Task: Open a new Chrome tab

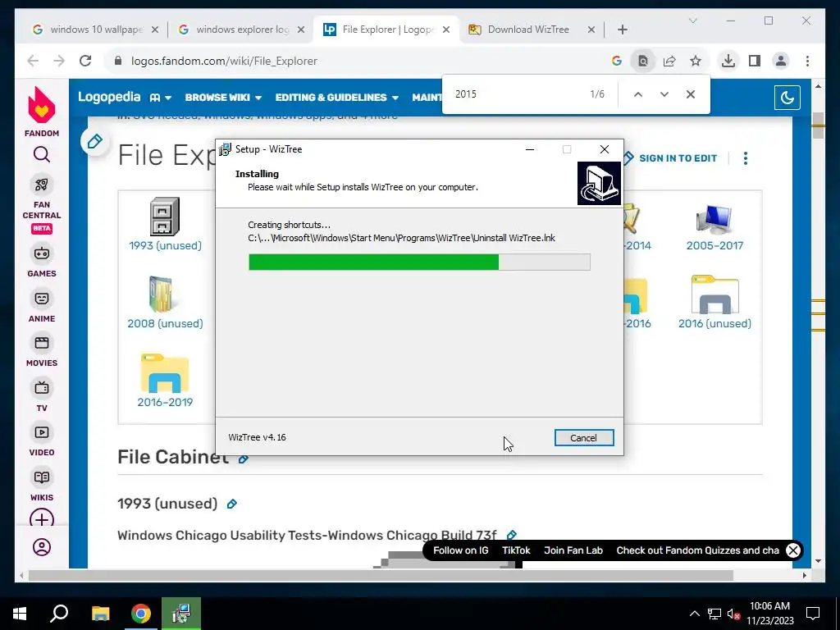Action: click(x=622, y=30)
